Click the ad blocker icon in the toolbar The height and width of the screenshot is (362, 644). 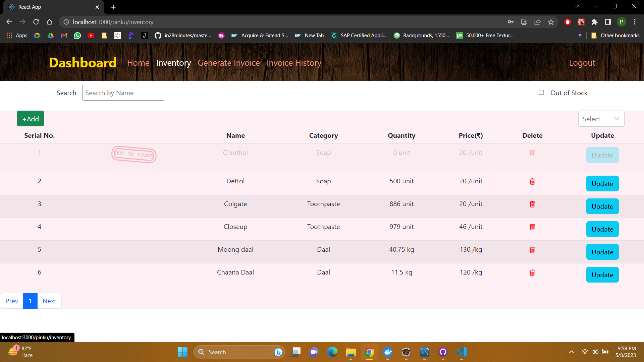568,22
